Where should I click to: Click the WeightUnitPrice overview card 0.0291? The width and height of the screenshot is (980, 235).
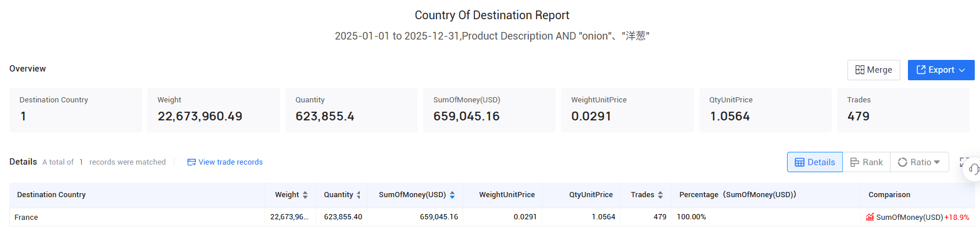tap(627, 110)
